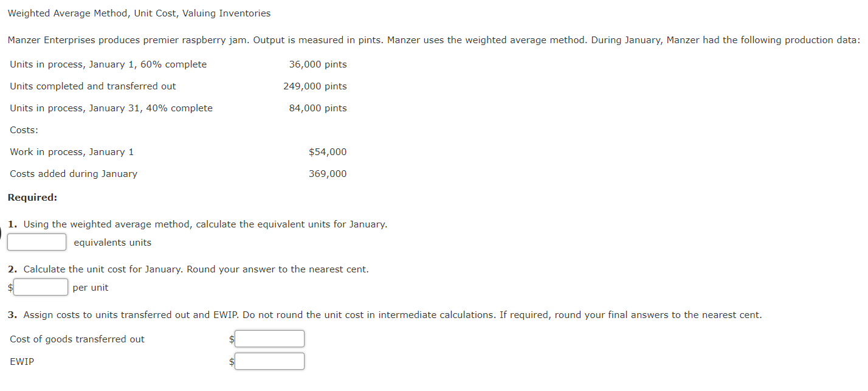This screenshot has height=391, width=868.
Task: Click the Work in process, January 1 label
Action: tap(72, 151)
